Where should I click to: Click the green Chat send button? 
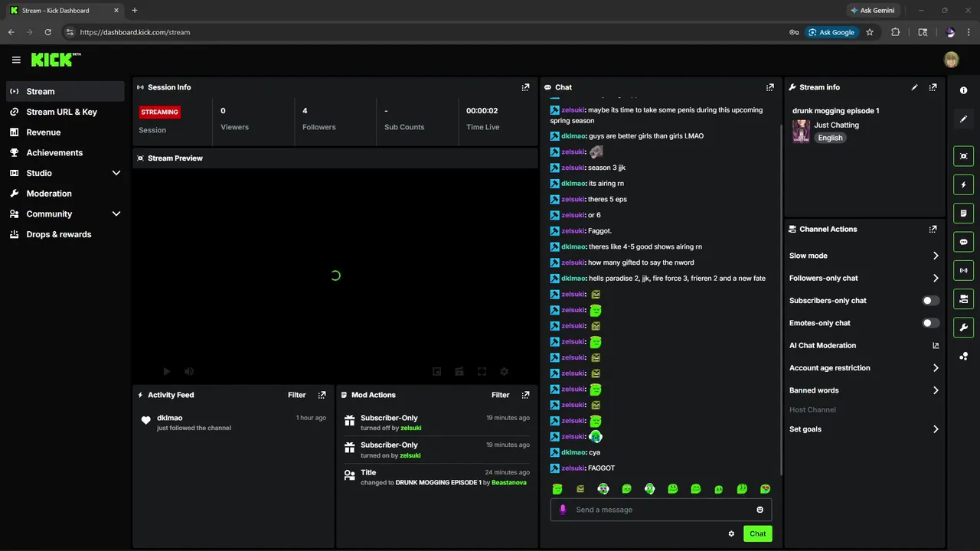pos(757,533)
